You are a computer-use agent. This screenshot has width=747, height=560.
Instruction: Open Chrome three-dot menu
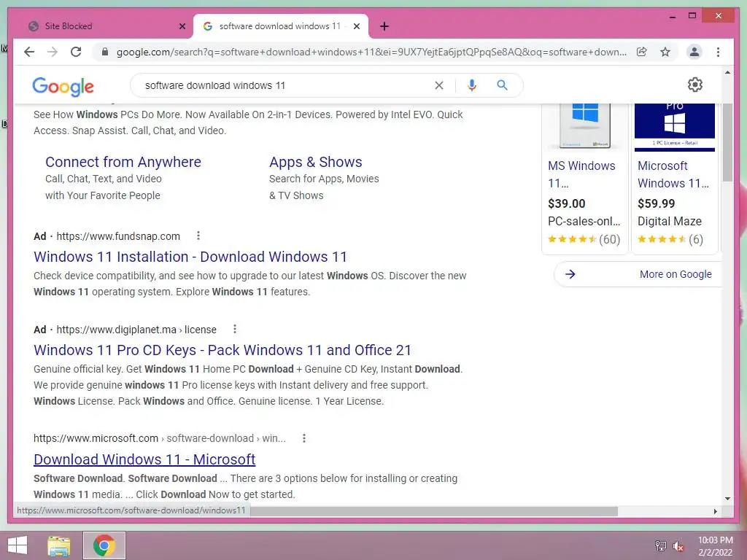(x=718, y=52)
